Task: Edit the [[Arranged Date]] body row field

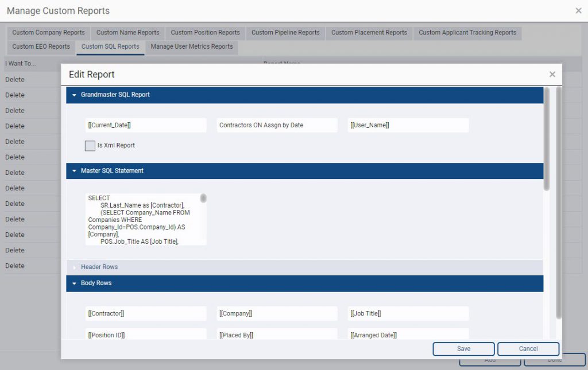Action: [408, 334]
